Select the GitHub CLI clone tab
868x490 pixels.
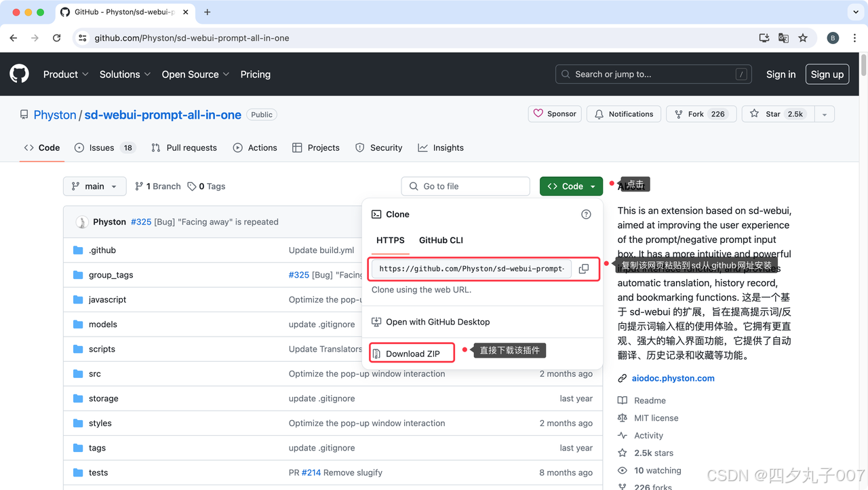click(x=441, y=240)
